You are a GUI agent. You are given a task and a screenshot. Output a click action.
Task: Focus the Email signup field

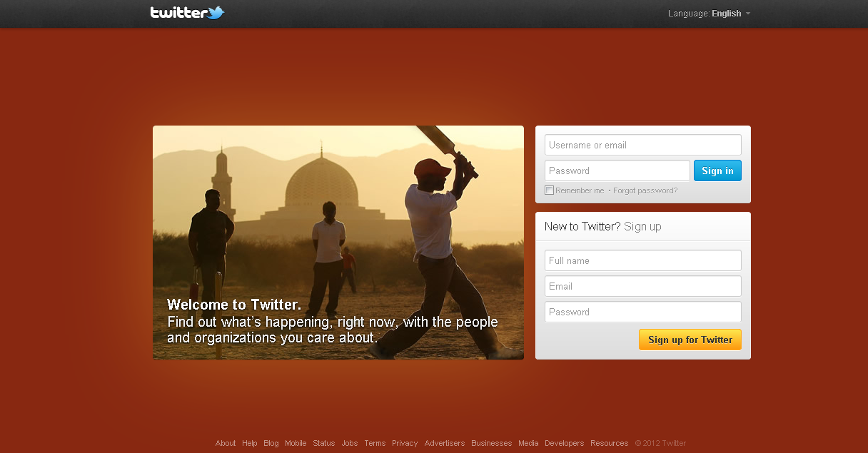point(642,286)
